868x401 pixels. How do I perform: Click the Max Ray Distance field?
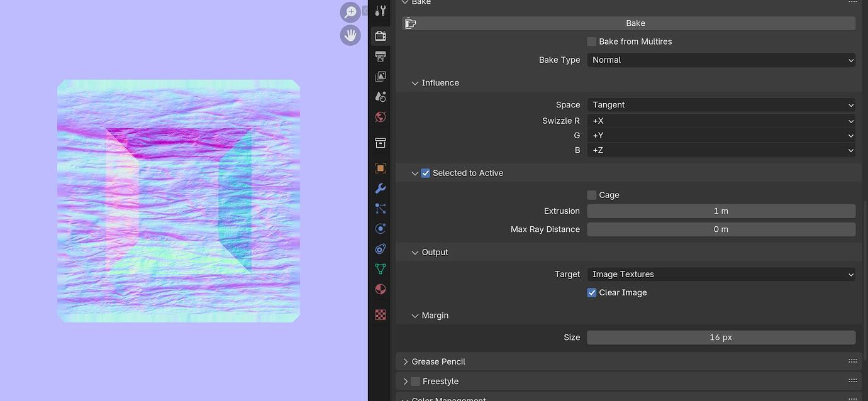[721, 229]
